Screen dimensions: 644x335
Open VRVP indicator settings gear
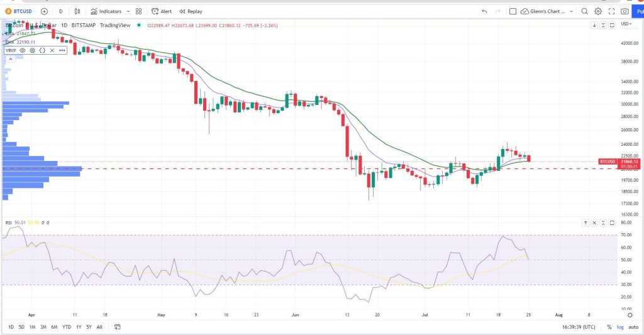tap(32, 50)
